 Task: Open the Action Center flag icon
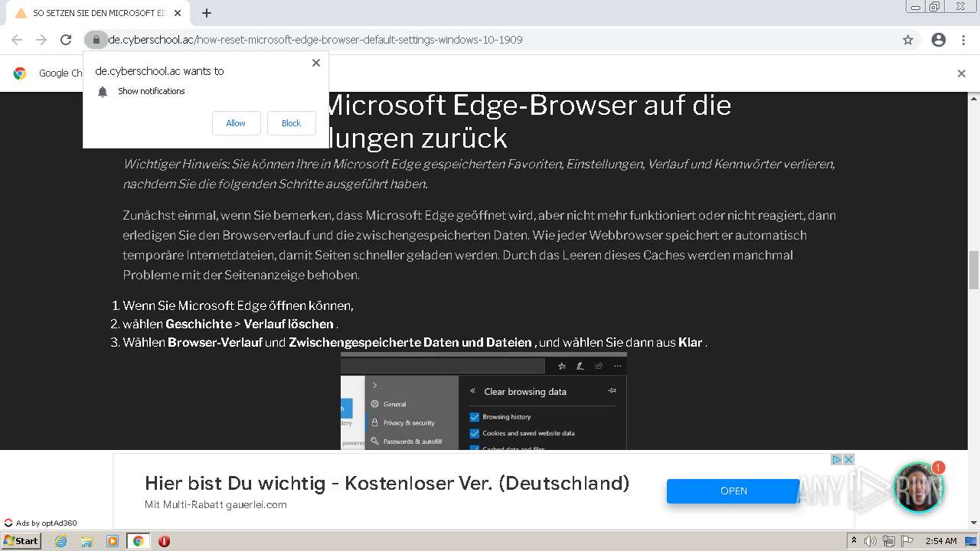coord(907,541)
